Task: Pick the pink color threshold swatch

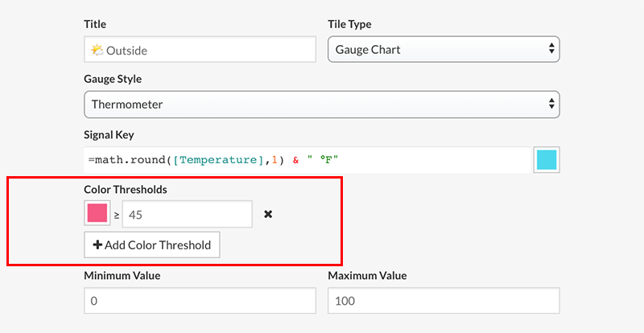Action: 97,214
